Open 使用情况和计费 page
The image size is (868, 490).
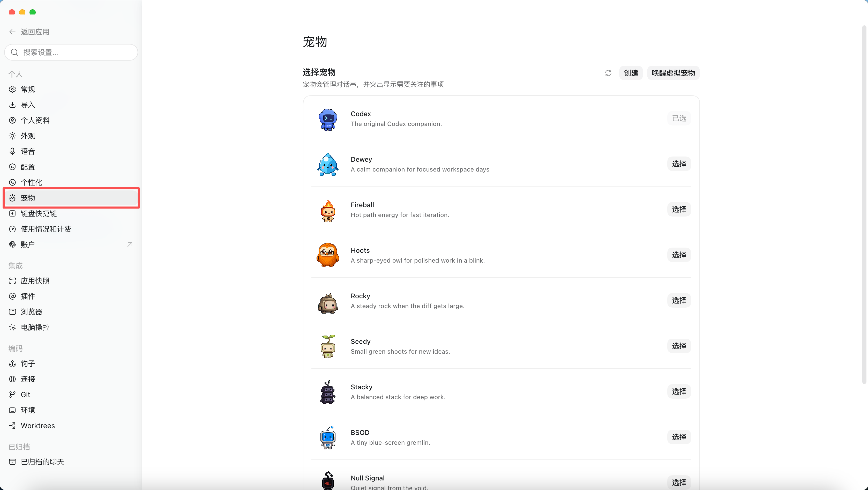tap(71, 229)
